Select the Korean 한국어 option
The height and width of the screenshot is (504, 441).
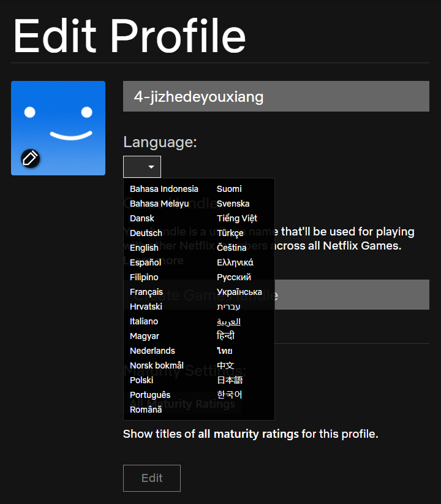point(229,395)
